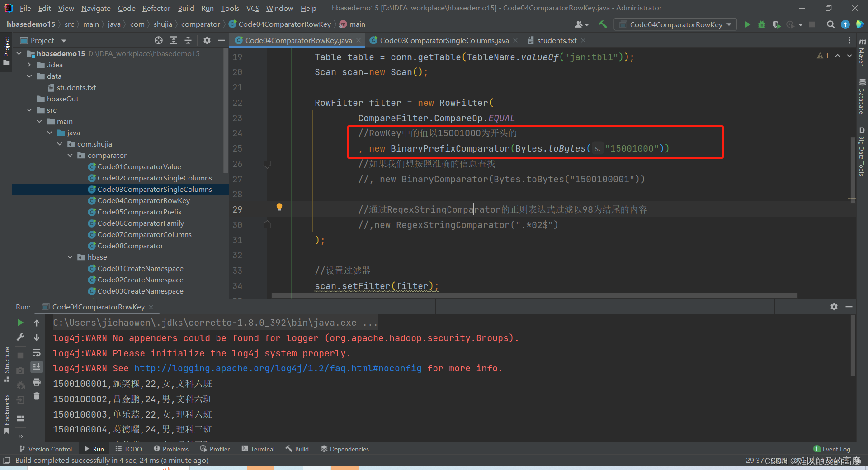Click the Project tree vertical scrollbar
This screenshot has width=868, height=470.
226,111
